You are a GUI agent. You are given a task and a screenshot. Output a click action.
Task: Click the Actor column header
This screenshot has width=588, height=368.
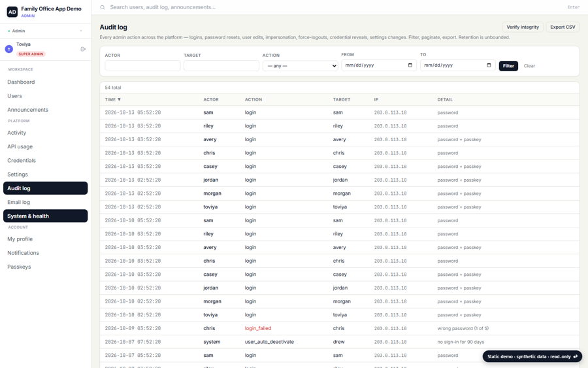click(211, 100)
